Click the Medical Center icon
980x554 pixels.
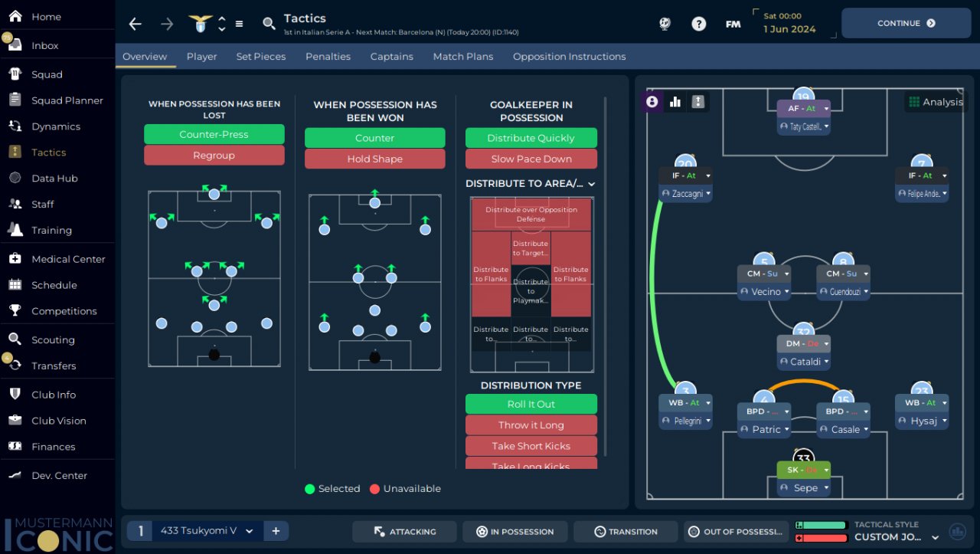click(x=15, y=259)
